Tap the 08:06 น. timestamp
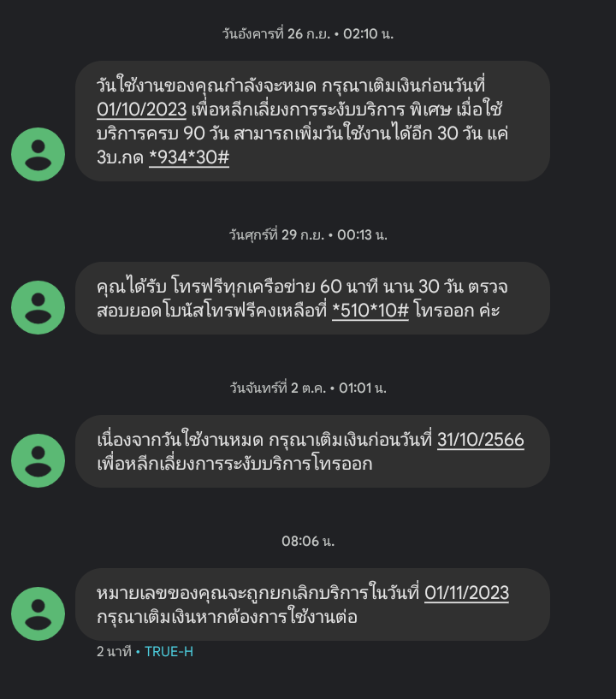 point(308,541)
